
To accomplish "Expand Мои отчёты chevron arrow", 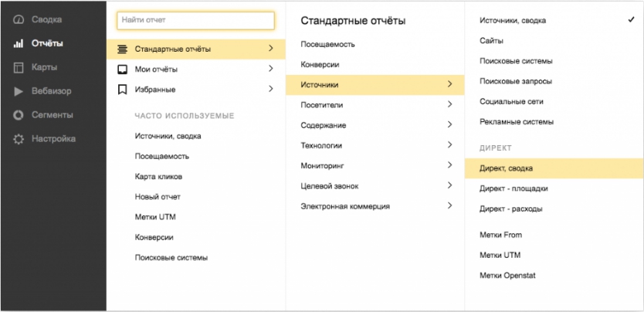I will 271,69.
